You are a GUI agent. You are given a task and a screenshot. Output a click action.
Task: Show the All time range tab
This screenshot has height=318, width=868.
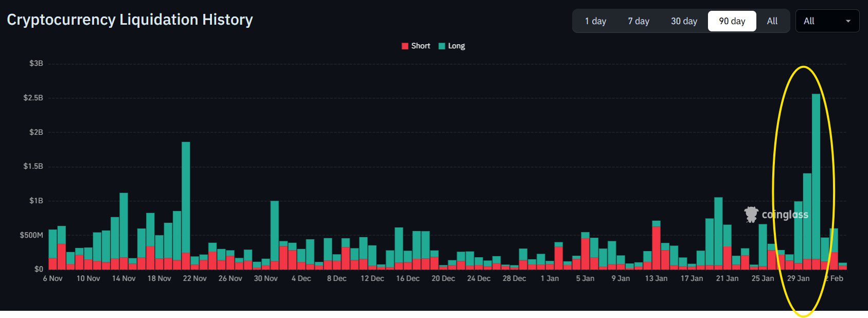(x=772, y=21)
